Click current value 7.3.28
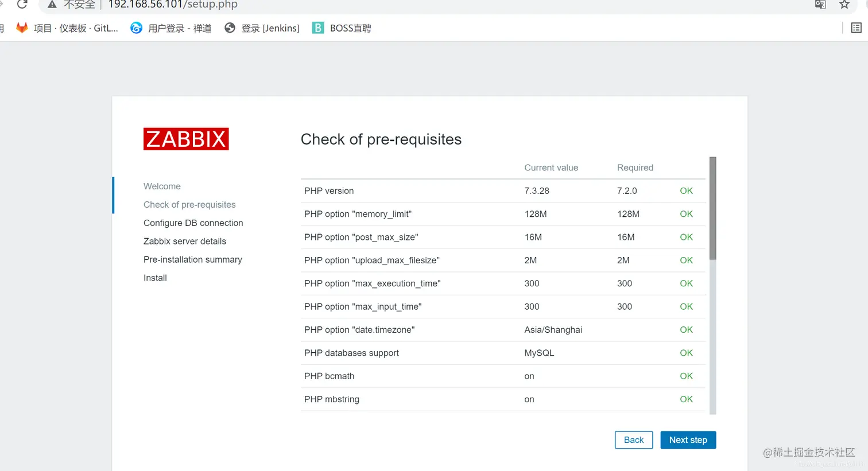Viewport: 868px width, 471px height. [537, 191]
